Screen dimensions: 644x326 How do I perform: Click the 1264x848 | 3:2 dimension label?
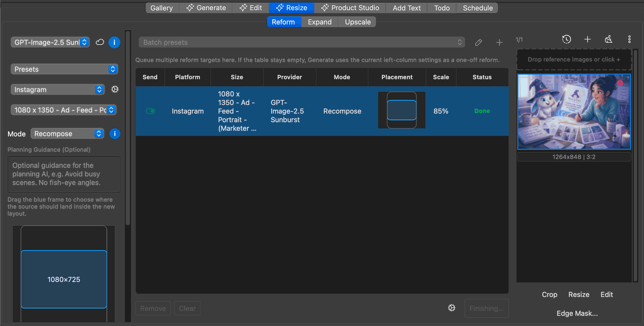574,157
